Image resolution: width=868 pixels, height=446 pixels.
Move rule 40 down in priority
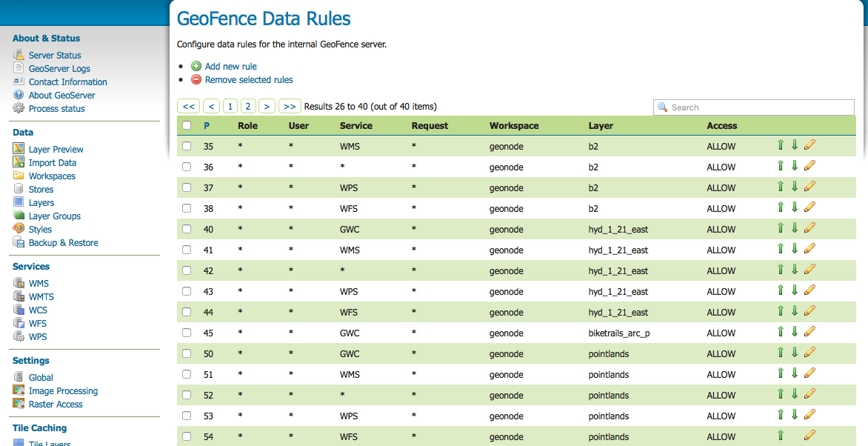[x=795, y=227]
